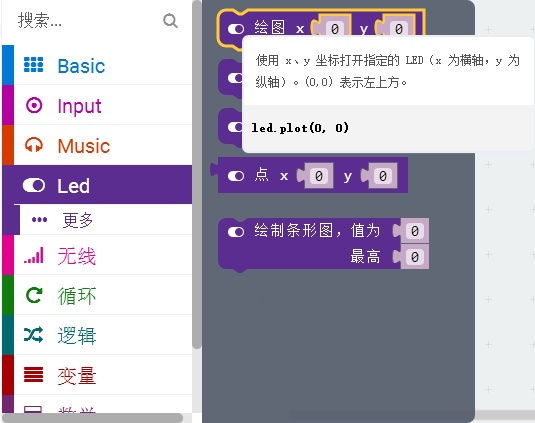Click the Input target icon

(x=34, y=105)
